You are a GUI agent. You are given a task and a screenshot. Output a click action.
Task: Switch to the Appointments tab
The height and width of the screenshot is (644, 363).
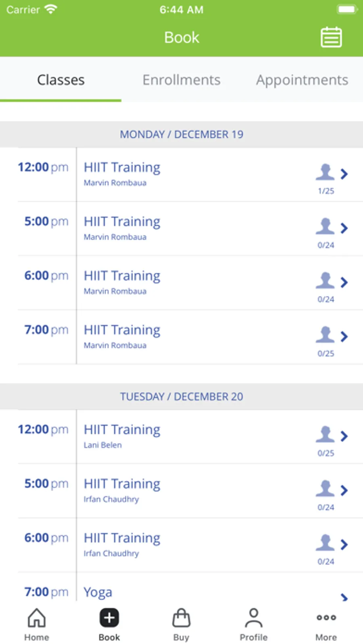point(302,80)
